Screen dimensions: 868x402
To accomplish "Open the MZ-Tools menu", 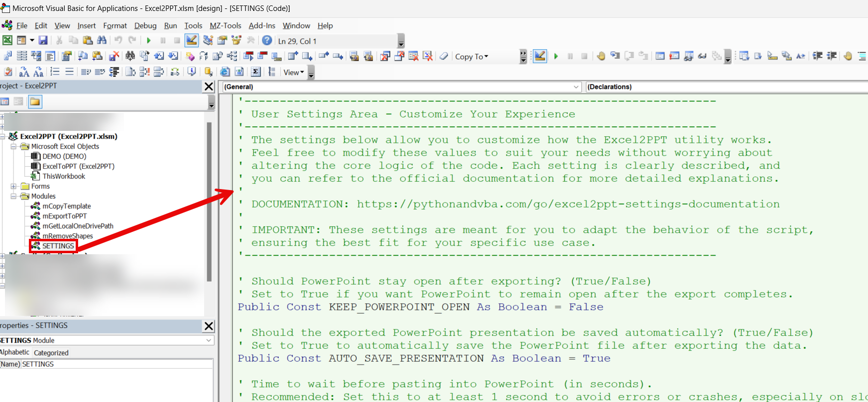I will 225,25.
